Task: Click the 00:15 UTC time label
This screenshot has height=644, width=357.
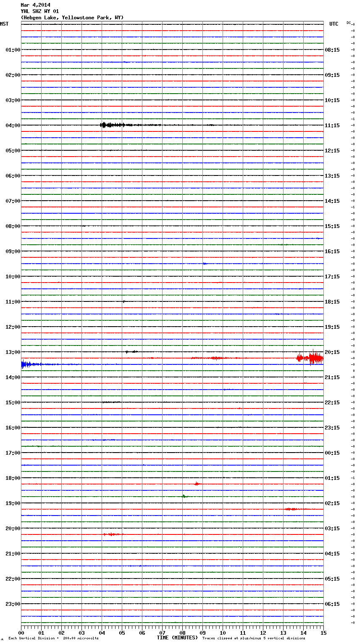Action: (x=332, y=453)
